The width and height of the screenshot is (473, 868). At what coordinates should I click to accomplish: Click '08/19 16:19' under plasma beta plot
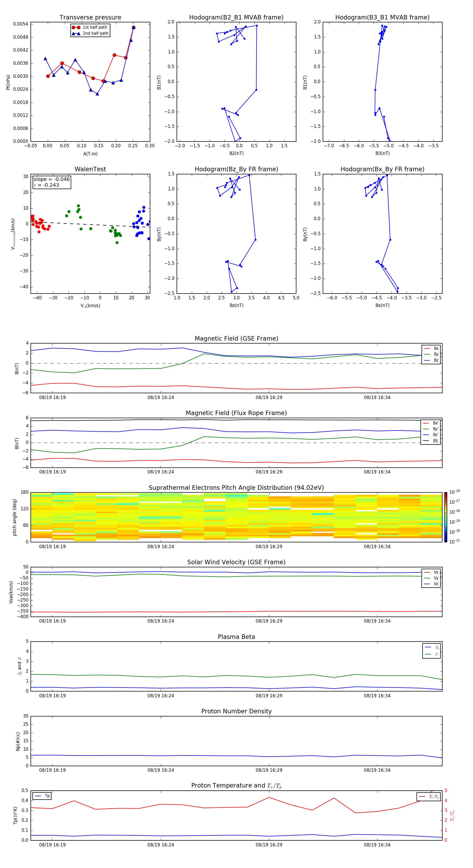[53, 695]
